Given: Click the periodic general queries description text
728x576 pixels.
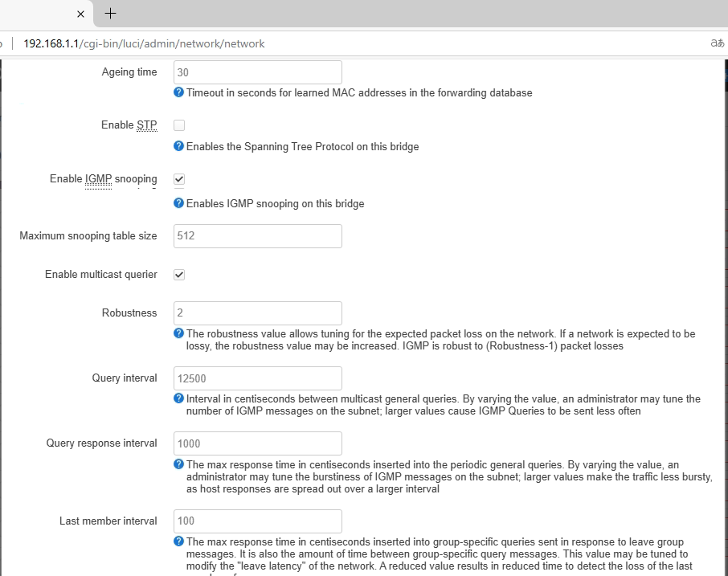Looking at the screenshot, I should pos(449,476).
